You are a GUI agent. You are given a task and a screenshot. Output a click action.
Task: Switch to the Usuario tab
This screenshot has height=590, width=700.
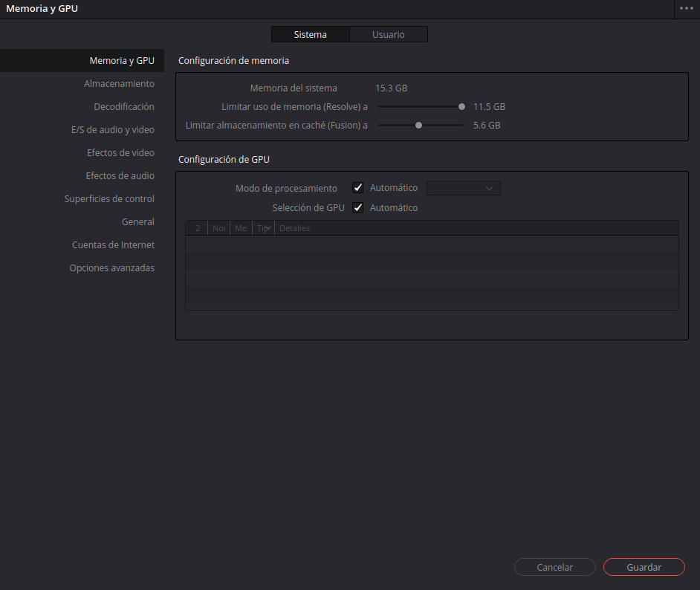point(389,34)
